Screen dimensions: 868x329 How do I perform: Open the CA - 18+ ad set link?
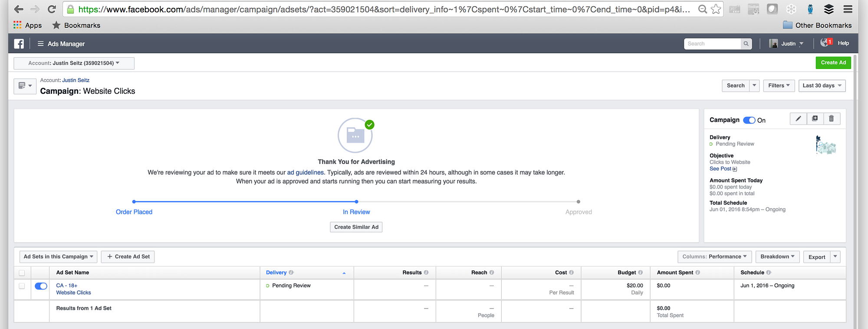coord(67,286)
